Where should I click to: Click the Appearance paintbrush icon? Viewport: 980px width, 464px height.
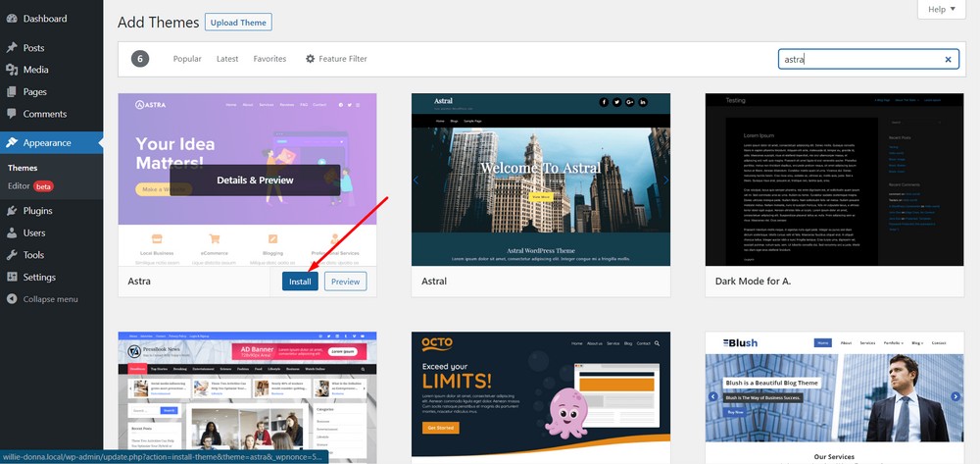click(x=12, y=142)
